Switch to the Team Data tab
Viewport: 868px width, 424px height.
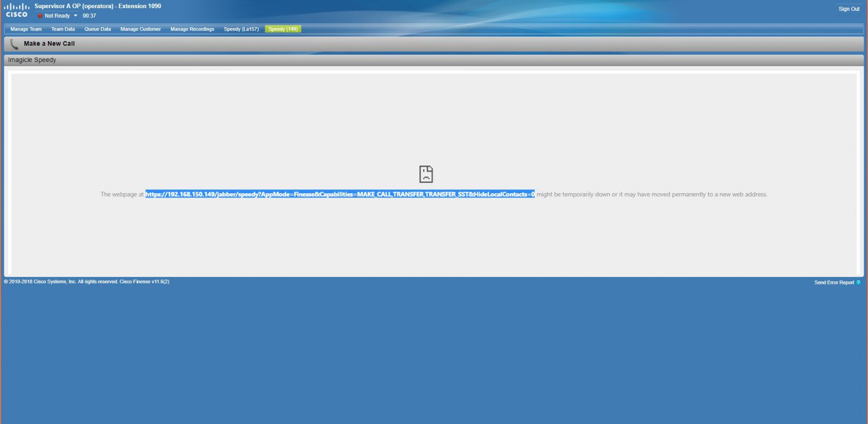[63, 29]
